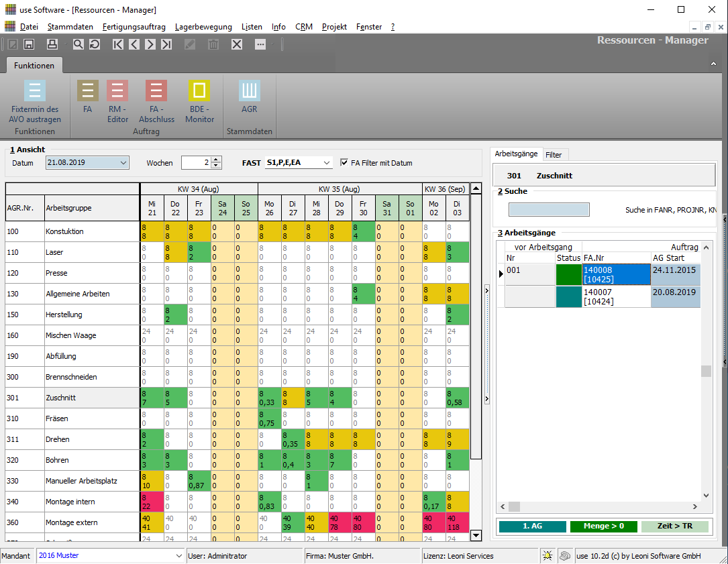Click the app icon left of Datei menu
Image resolution: width=728 pixels, height=564 pixels.
coord(10,26)
